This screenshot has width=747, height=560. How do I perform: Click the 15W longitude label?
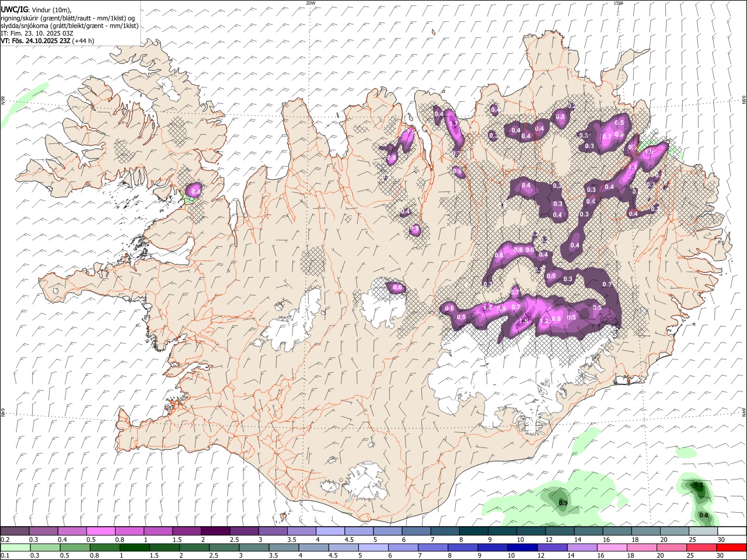point(618,3)
